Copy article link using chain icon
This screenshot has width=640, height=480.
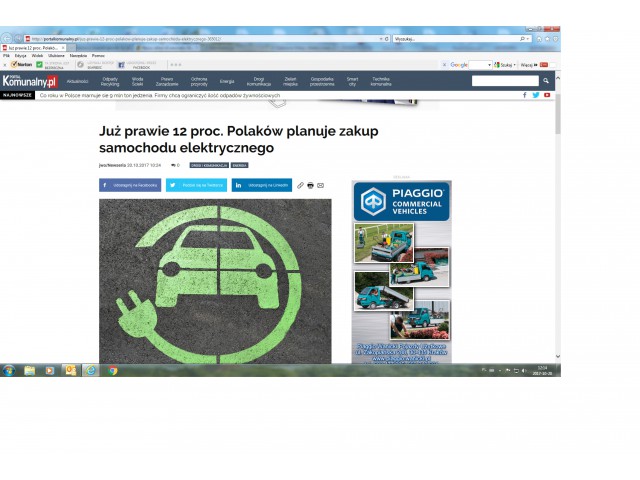coord(300,185)
